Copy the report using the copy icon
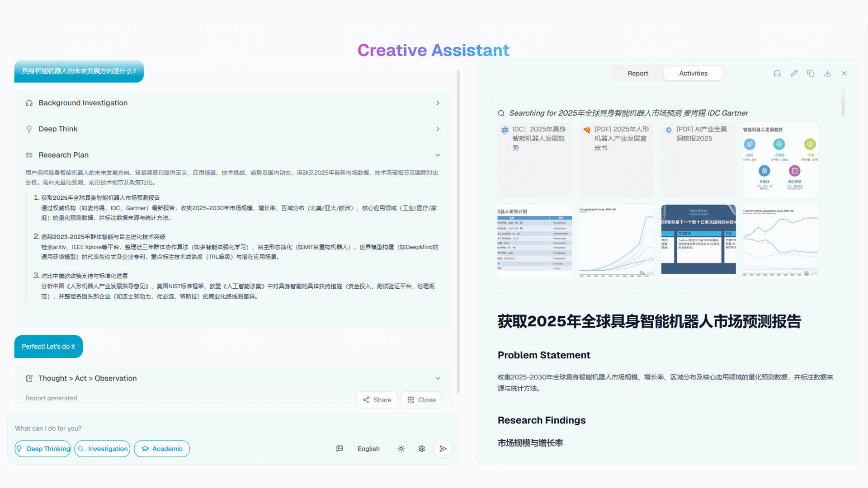 811,73
